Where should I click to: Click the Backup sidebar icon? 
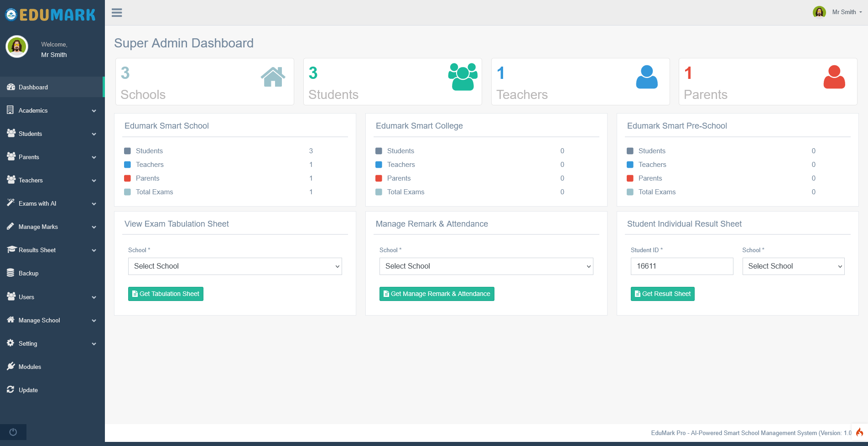(10, 273)
